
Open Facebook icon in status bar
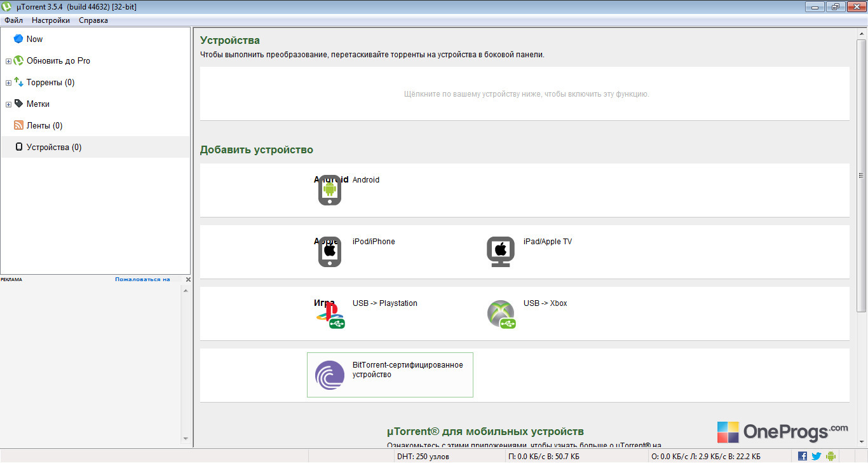pos(803,456)
